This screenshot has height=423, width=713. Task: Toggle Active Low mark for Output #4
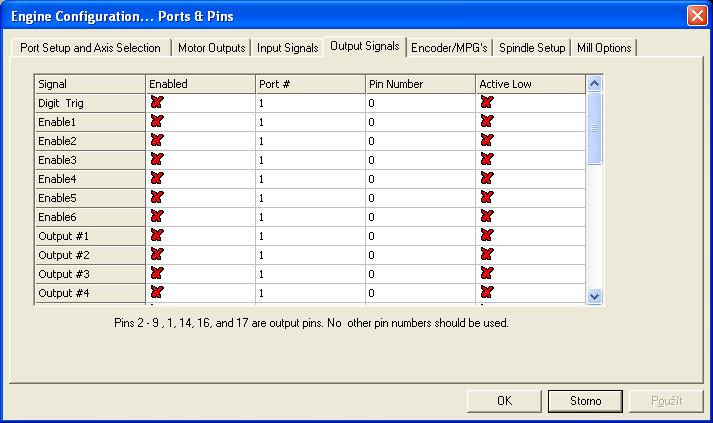point(487,293)
